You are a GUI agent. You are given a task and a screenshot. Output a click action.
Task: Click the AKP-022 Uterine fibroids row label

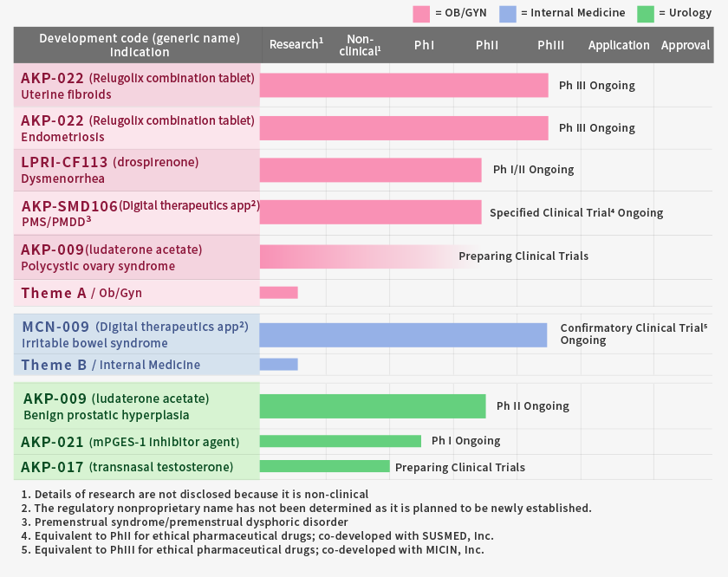coord(138,86)
